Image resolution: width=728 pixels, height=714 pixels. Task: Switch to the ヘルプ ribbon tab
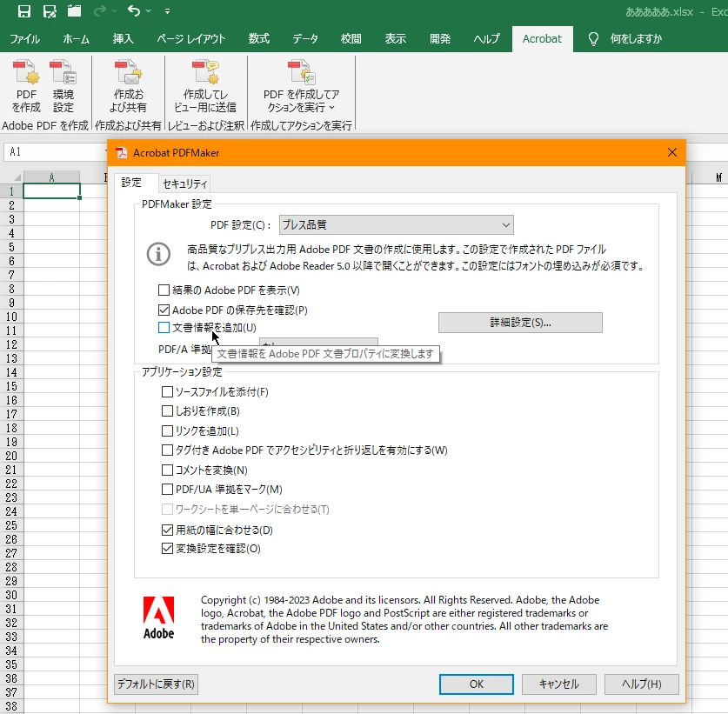tap(486, 39)
